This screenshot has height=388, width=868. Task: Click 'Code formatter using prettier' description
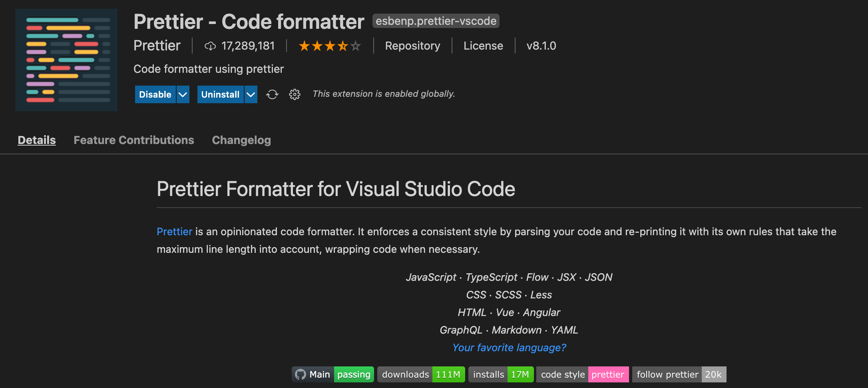click(x=209, y=69)
